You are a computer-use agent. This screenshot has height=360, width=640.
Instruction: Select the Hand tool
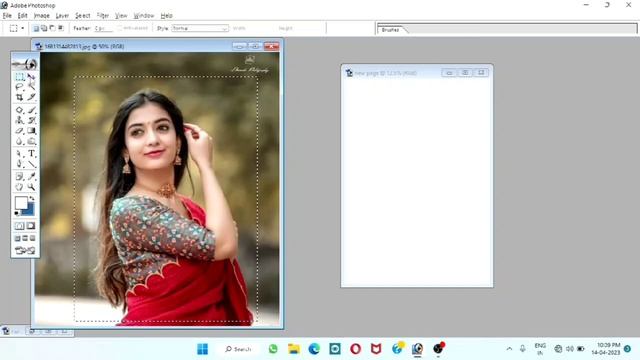[x=19, y=187]
